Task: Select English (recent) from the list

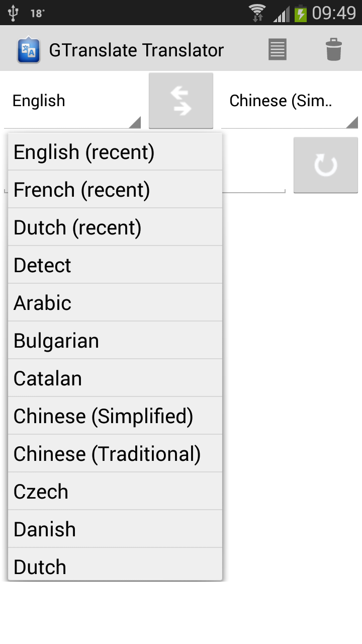Action: 115,151
